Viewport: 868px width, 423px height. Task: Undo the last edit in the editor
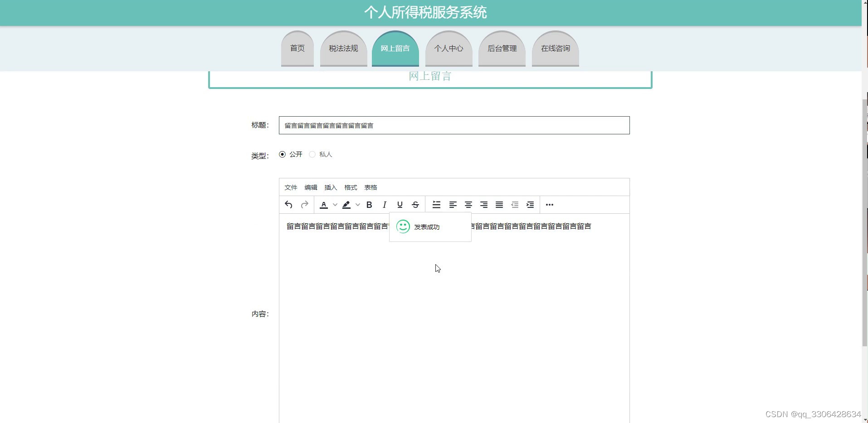tap(288, 205)
